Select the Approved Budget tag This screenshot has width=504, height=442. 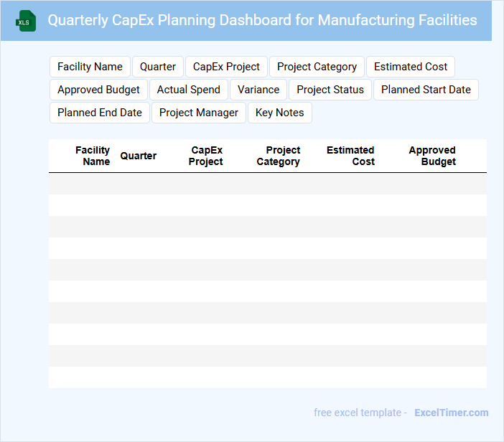point(98,90)
